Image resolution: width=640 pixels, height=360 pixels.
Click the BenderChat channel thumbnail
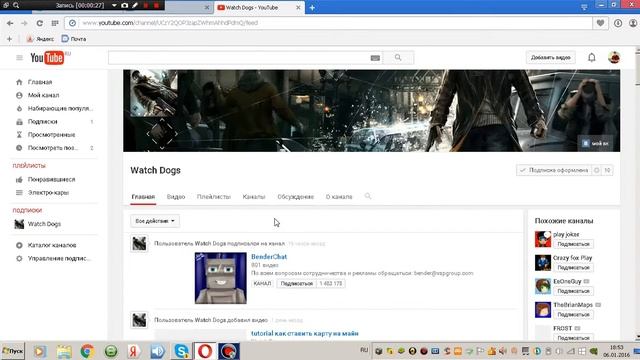pos(221,278)
